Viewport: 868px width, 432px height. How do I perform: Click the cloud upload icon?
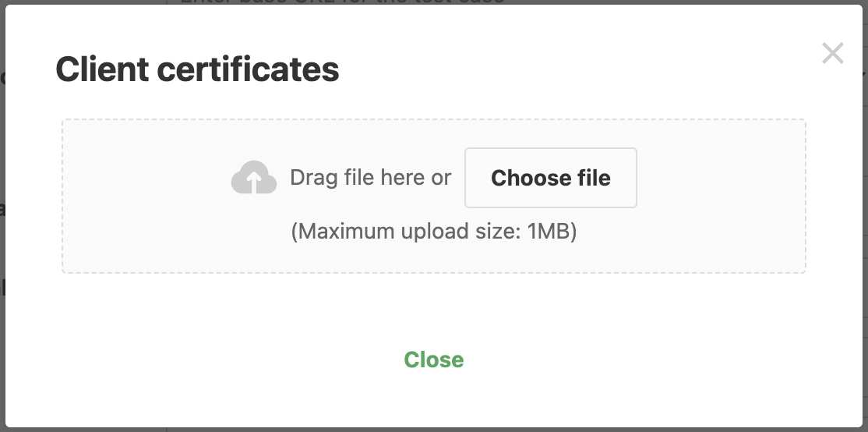[254, 177]
